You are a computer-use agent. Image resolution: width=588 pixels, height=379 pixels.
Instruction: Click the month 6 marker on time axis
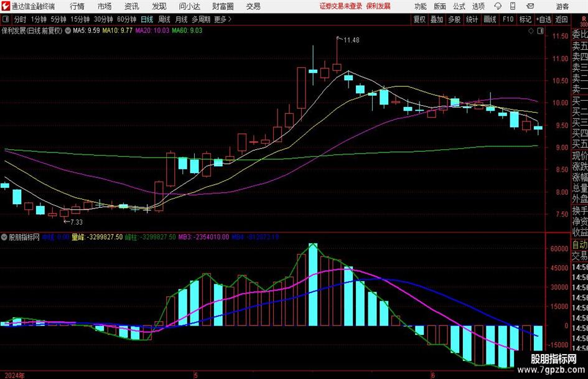click(432, 375)
